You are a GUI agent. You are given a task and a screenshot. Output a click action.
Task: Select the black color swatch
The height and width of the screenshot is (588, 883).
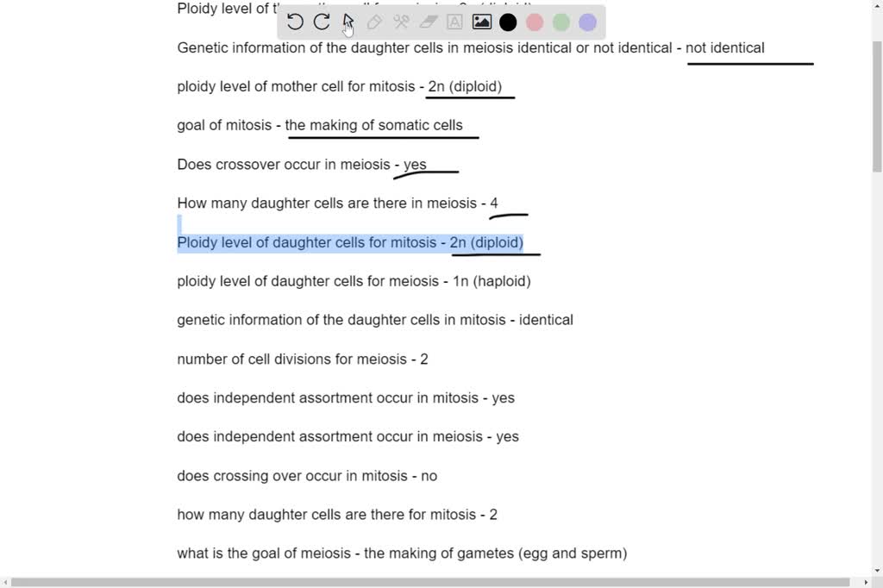coord(508,22)
